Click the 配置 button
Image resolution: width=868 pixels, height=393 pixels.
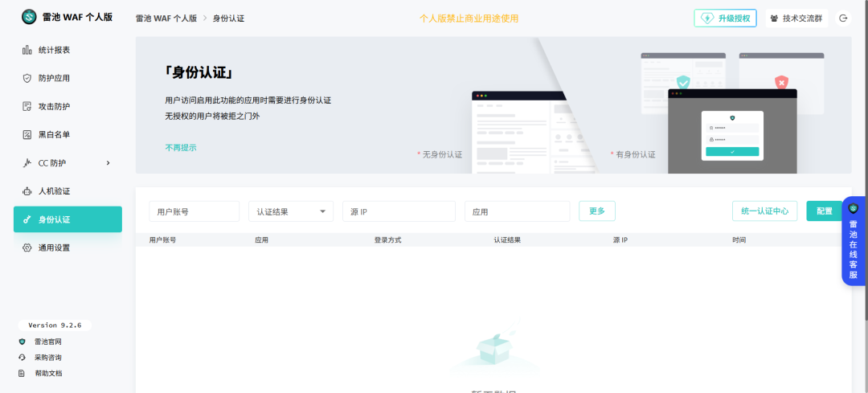(x=825, y=211)
